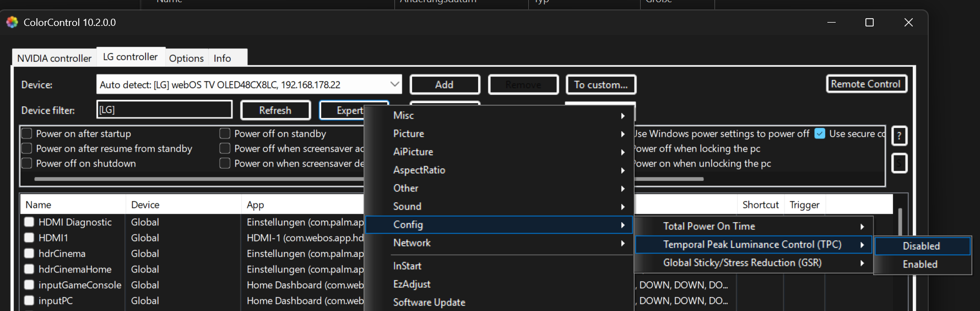Sort presets by the App column header
This screenshot has width=980, height=311.
[303, 205]
